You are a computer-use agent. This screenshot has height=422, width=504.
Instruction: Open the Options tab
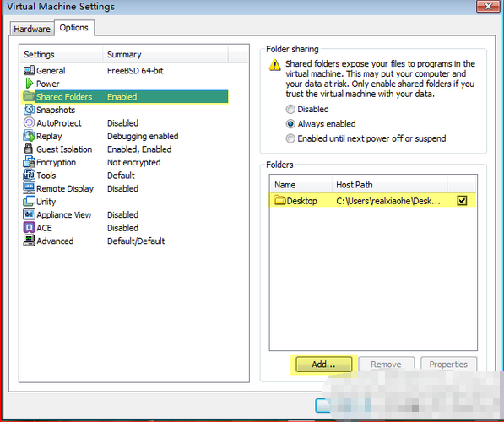(74, 28)
